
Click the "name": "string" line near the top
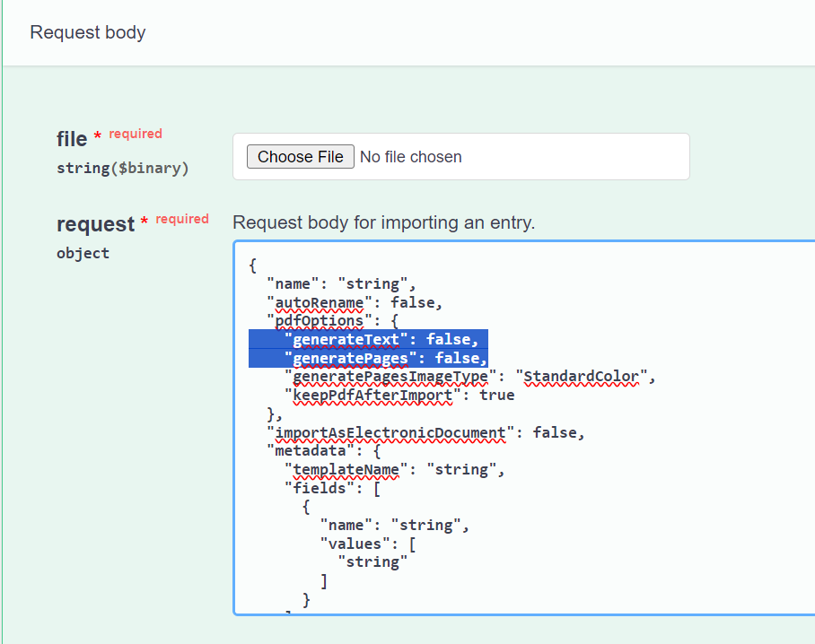click(341, 284)
